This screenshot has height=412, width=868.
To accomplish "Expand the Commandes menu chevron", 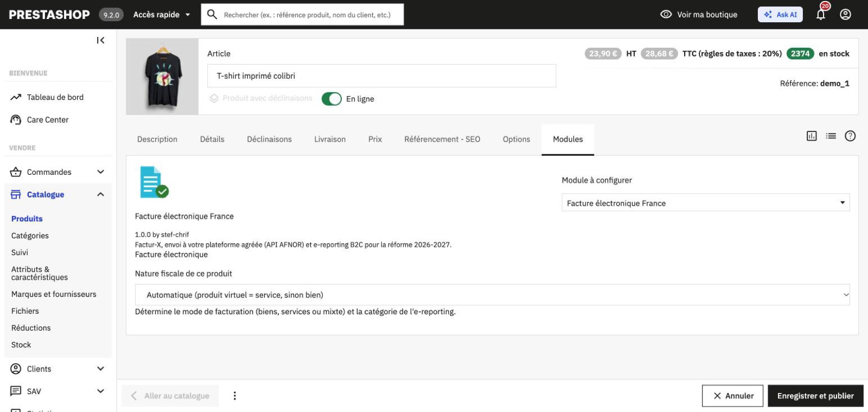I will click(100, 172).
